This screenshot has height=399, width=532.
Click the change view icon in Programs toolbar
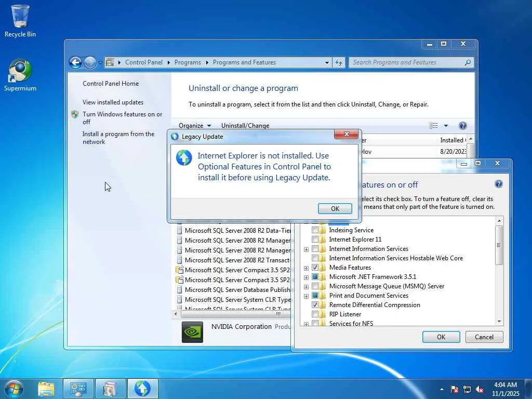pos(434,126)
